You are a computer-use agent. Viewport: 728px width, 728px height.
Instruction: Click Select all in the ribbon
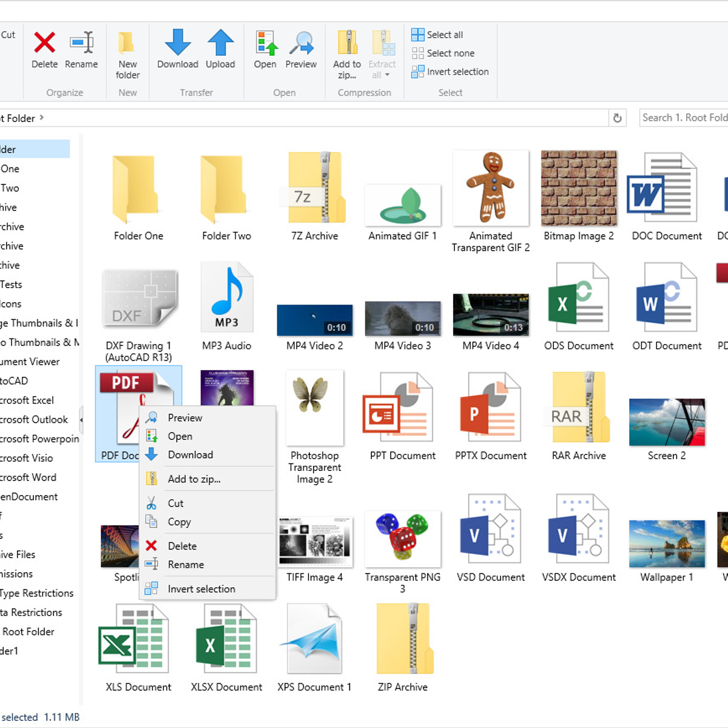pos(437,35)
